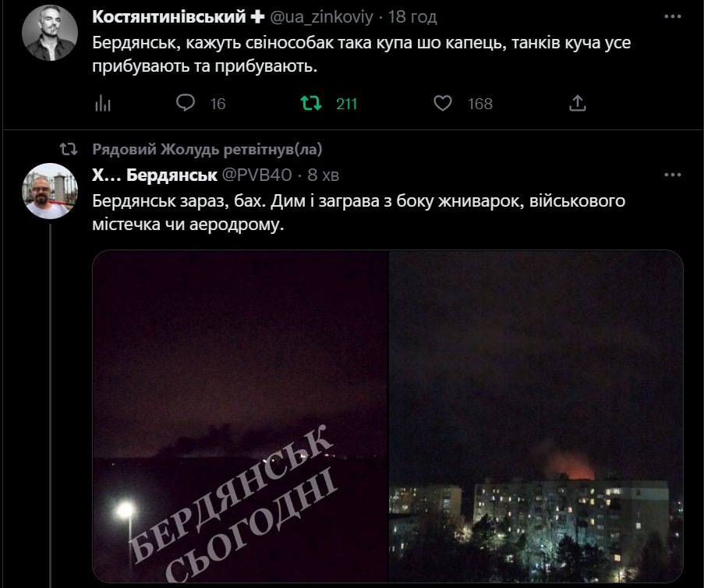Open the 8 хв timestamp link
The width and height of the screenshot is (704, 588).
pos(323,175)
